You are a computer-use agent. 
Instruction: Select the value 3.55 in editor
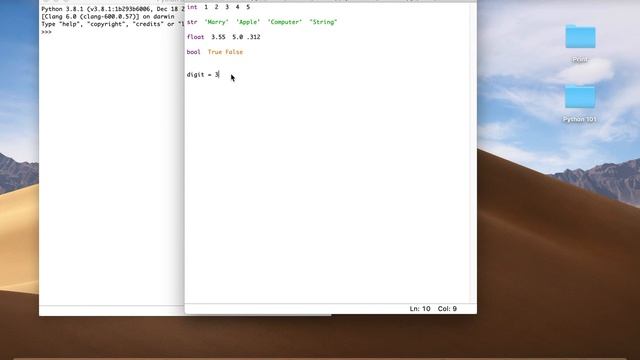pyautogui.click(x=218, y=37)
